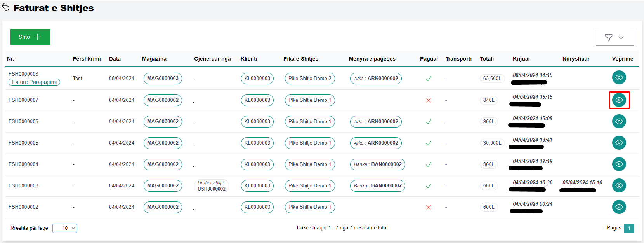This screenshot has width=644, height=243.
Task: Open invoice FSH0000004 view icon
Action: tap(619, 164)
